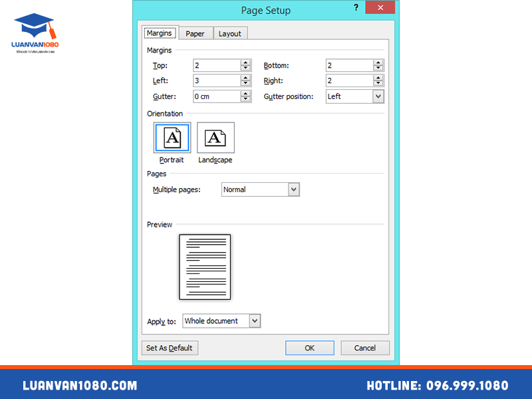Increase the Left margin with up arrow

[x=246, y=78]
